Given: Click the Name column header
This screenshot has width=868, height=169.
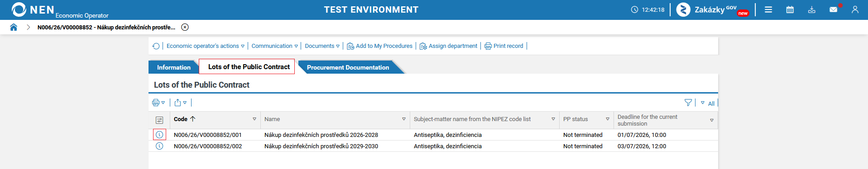Looking at the screenshot, I should tap(272, 119).
